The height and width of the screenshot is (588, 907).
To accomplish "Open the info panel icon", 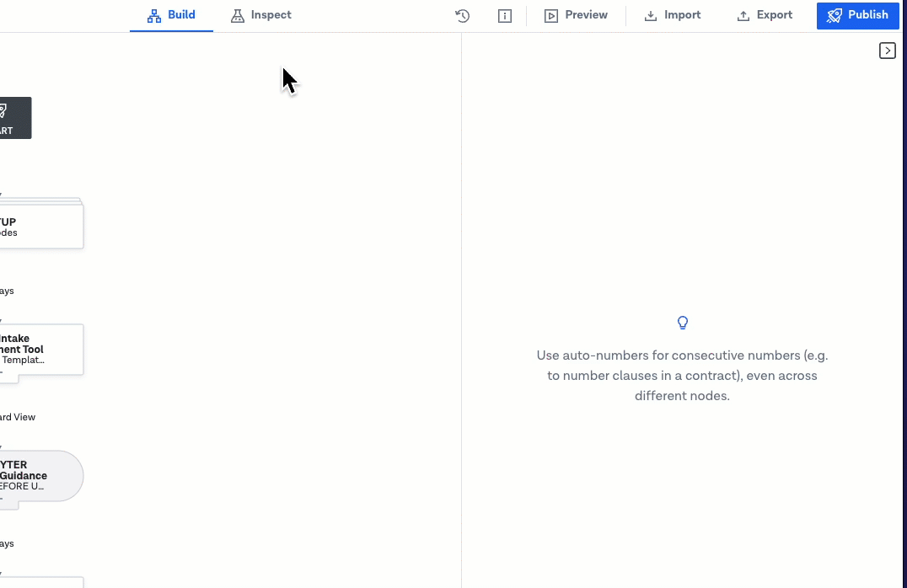I will pos(505,16).
